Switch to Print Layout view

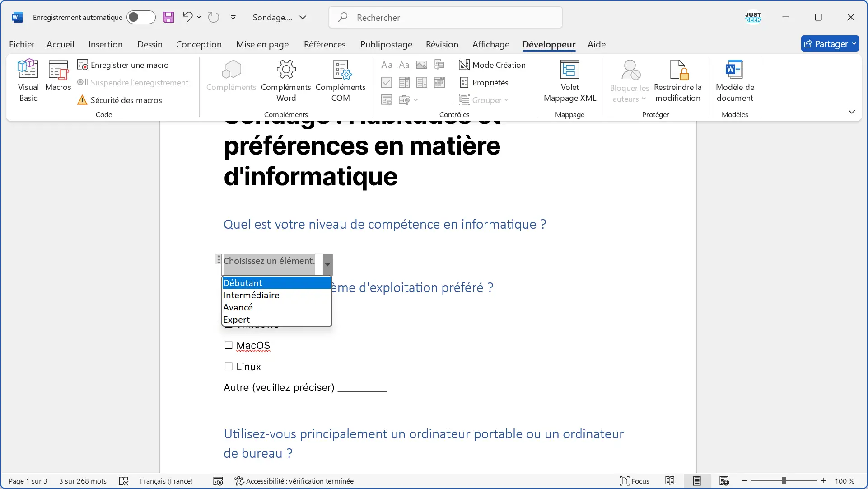(x=697, y=481)
